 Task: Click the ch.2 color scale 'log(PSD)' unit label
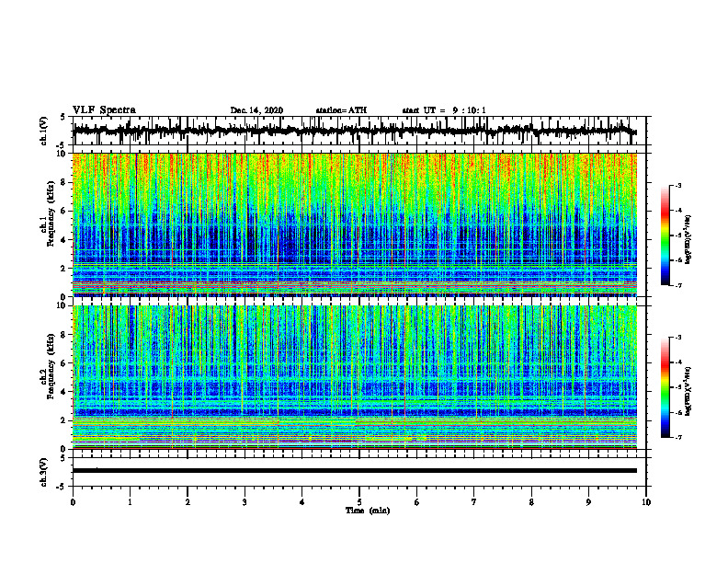(x=688, y=391)
